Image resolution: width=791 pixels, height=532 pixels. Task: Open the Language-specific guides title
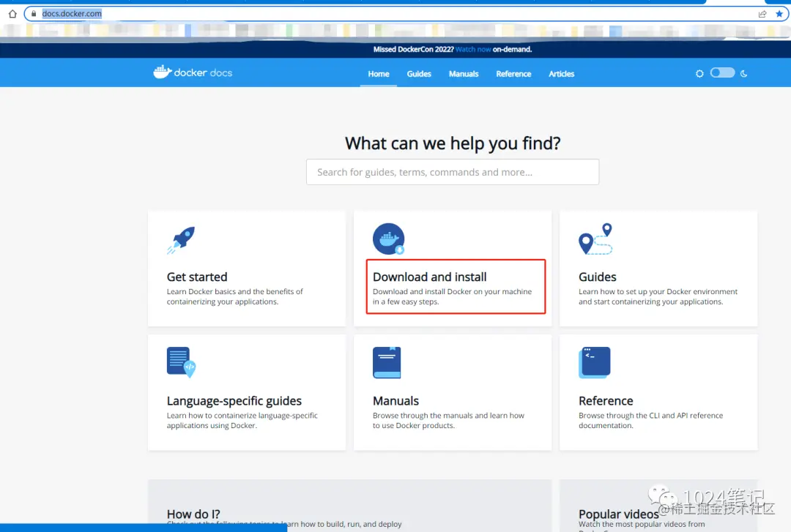pyautogui.click(x=234, y=401)
